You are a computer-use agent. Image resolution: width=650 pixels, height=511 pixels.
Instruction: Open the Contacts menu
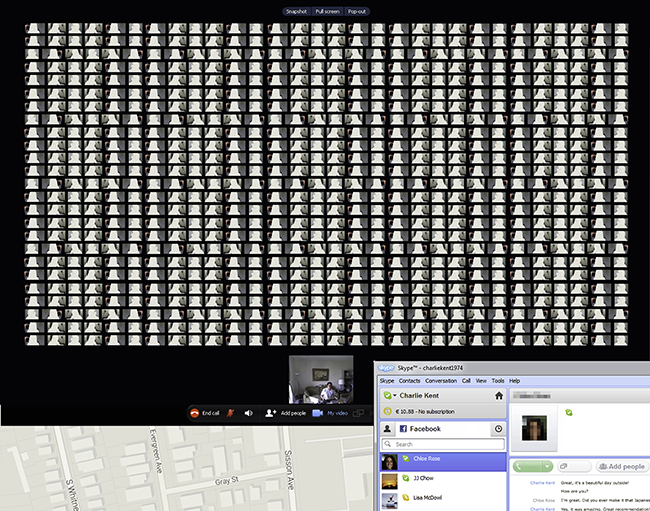(410, 381)
